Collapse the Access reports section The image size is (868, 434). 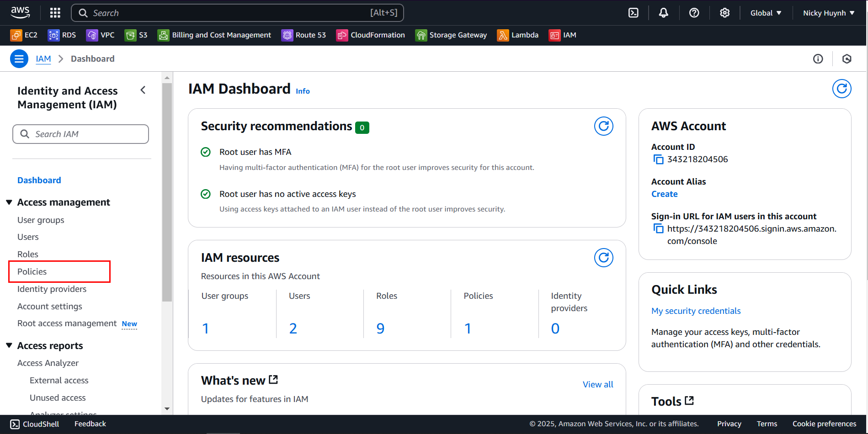(x=9, y=346)
